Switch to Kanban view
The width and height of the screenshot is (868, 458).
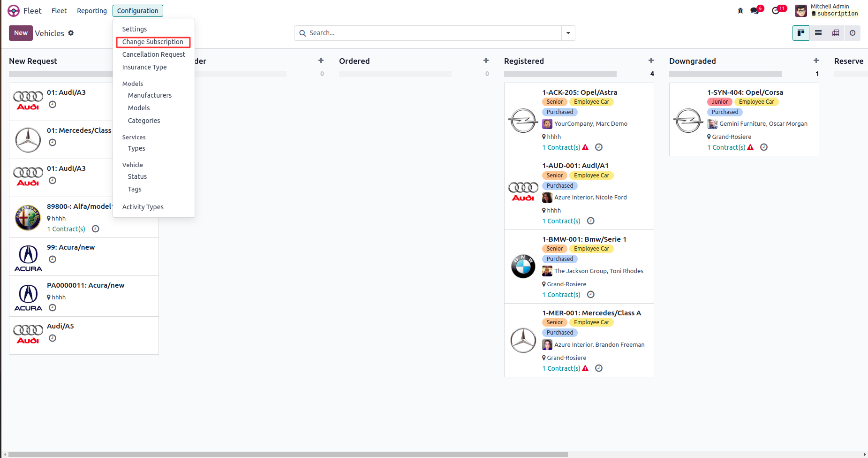click(x=801, y=33)
